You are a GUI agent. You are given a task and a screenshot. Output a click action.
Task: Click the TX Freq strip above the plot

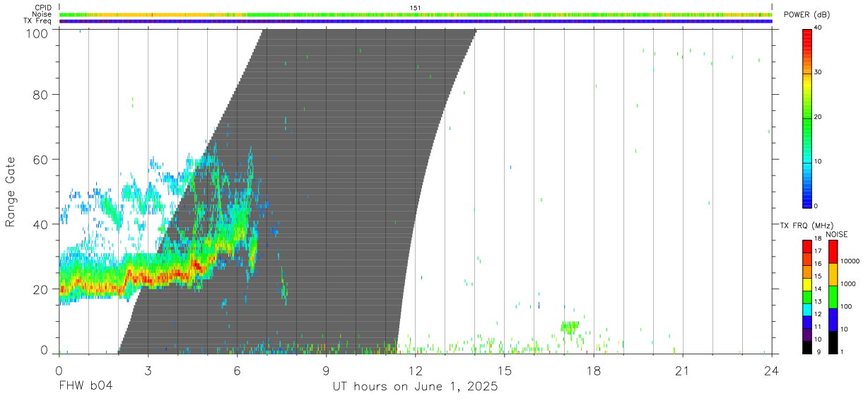point(415,21)
